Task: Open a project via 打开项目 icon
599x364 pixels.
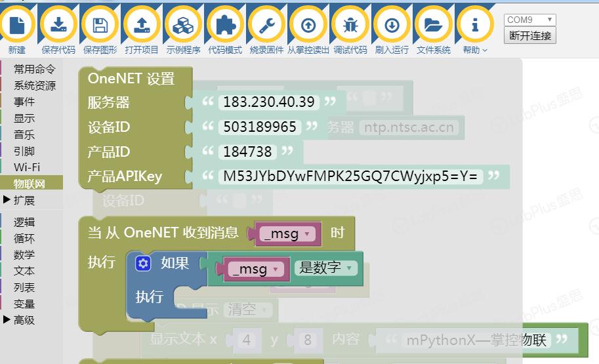Action: pyautogui.click(x=142, y=25)
